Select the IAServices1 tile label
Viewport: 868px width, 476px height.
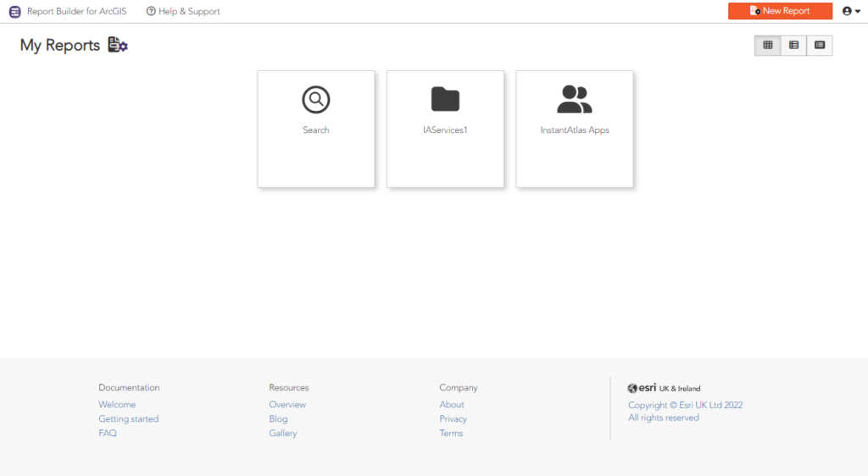click(445, 130)
